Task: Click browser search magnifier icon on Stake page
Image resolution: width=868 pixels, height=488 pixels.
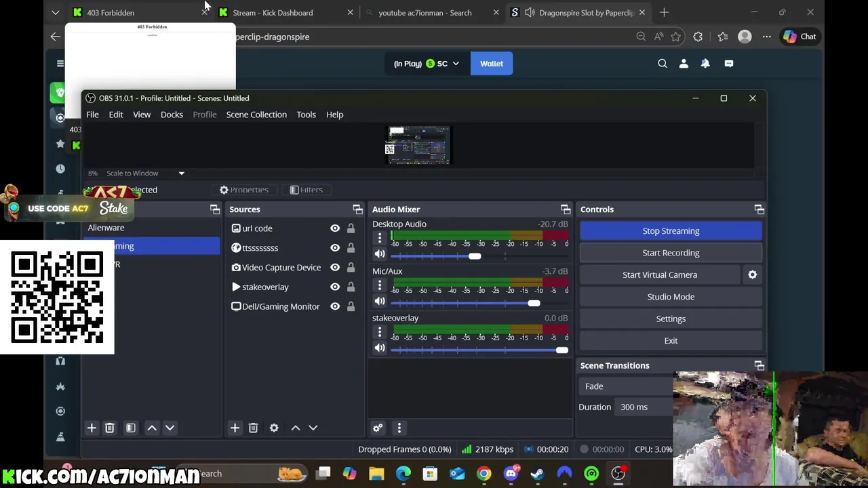Action: pyautogui.click(x=663, y=63)
